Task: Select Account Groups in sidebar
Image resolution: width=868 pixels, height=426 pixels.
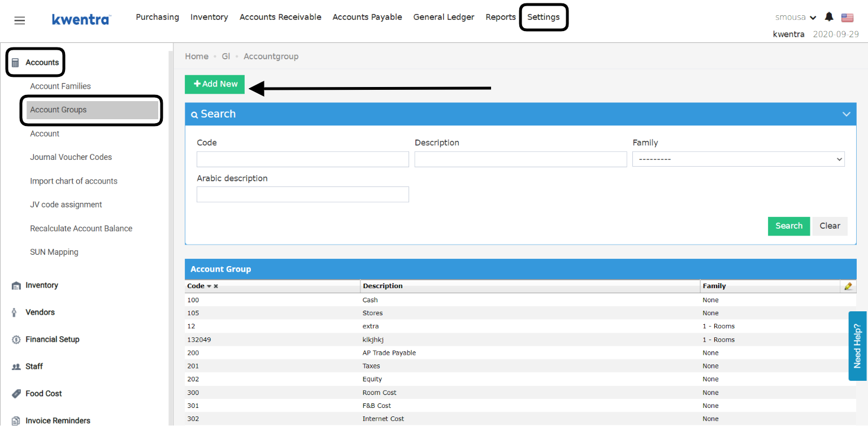Action: click(x=93, y=110)
